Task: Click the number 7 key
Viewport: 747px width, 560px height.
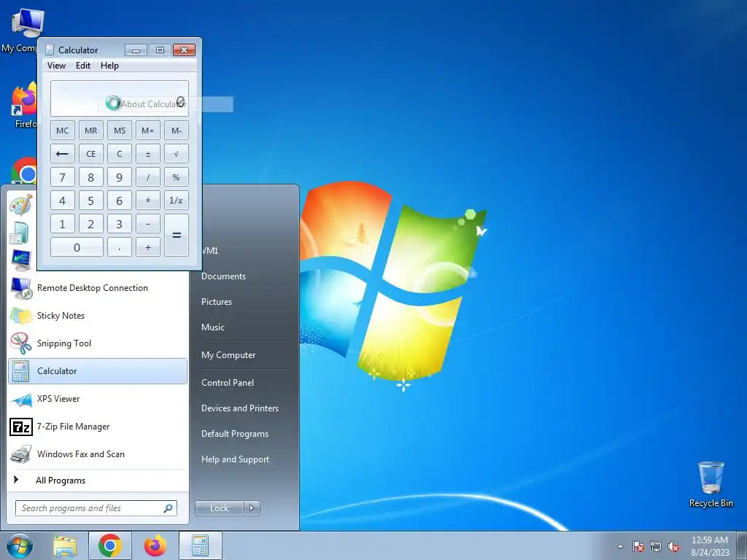Action: pos(63,177)
